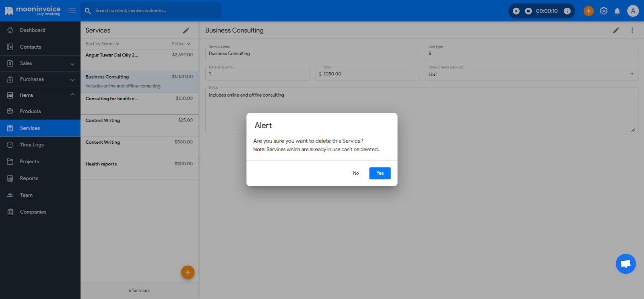Open Time Logs

coord(40,145)
